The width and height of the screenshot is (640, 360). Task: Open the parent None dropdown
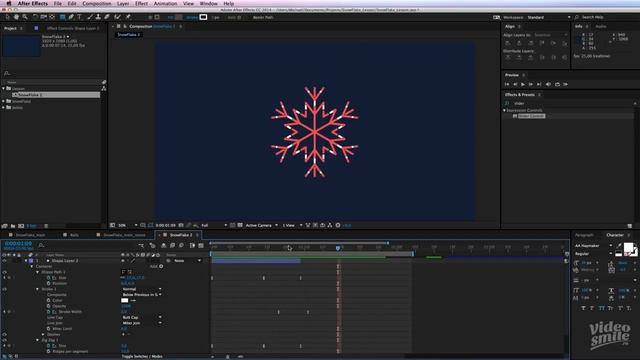(x=187, y=261)
